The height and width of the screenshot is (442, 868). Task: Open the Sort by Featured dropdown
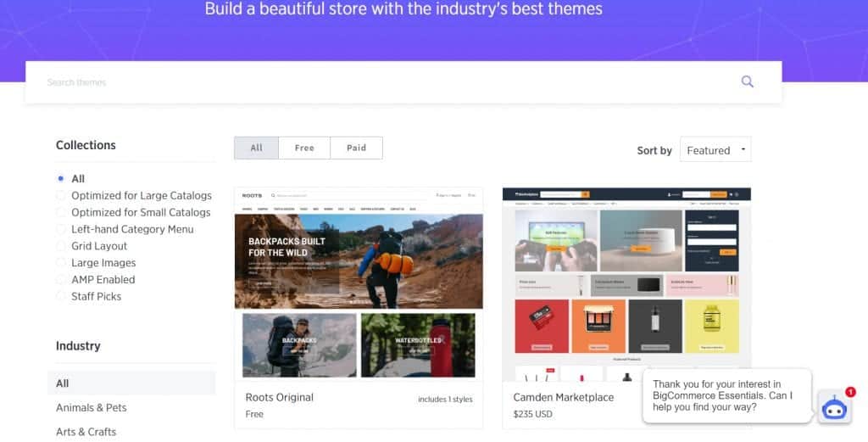(715, 150)
